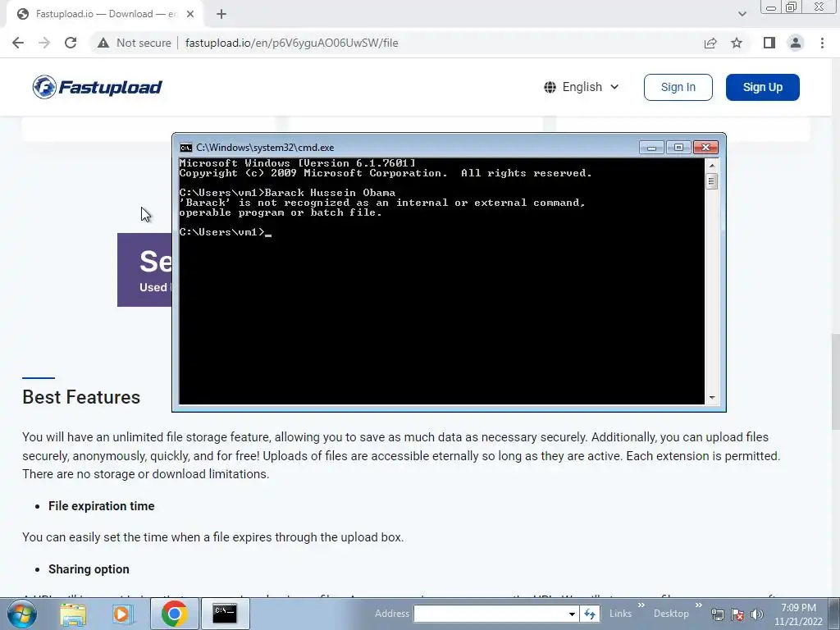840x630 pixels.
Task: Launch Windows Media Player from the taskbar
Action: click(x=122, y=614)
